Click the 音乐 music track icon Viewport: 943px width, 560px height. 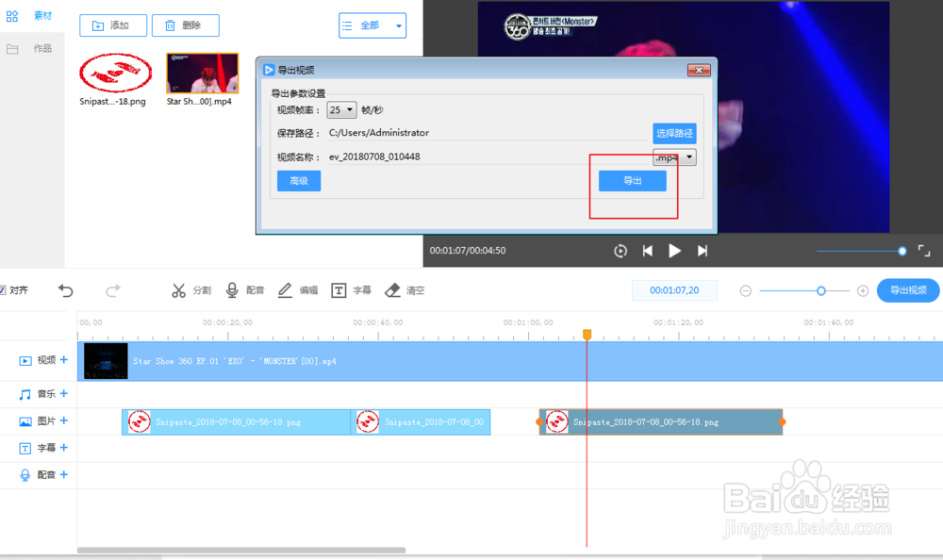point(25,395)
